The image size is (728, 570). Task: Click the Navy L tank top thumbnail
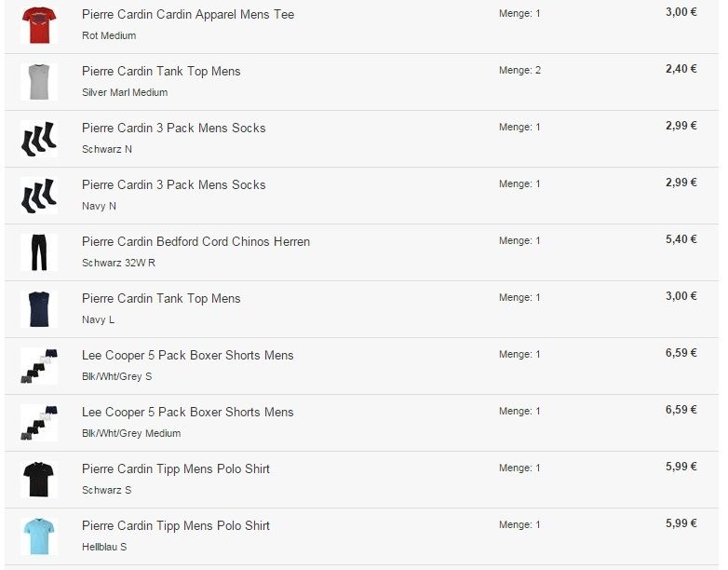click(38, 309)
